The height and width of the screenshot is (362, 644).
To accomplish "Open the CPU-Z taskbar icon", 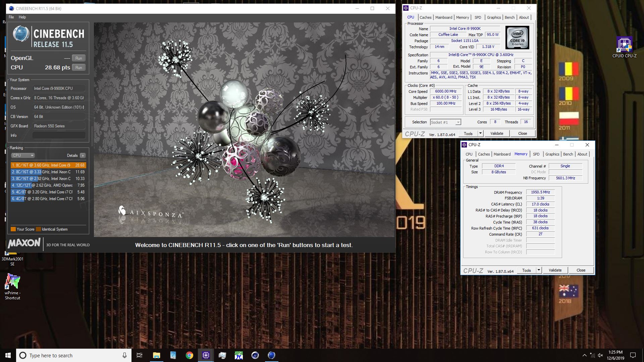I will tap(206, 355).
